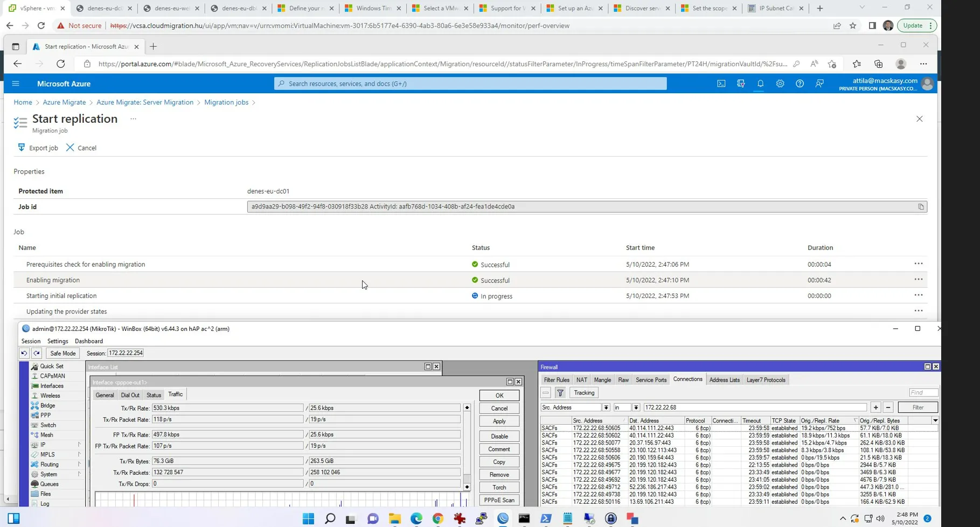The image size is (980, 527).
Task: Open PowerShell from the taskbar
Action: (x=546, y=519)
